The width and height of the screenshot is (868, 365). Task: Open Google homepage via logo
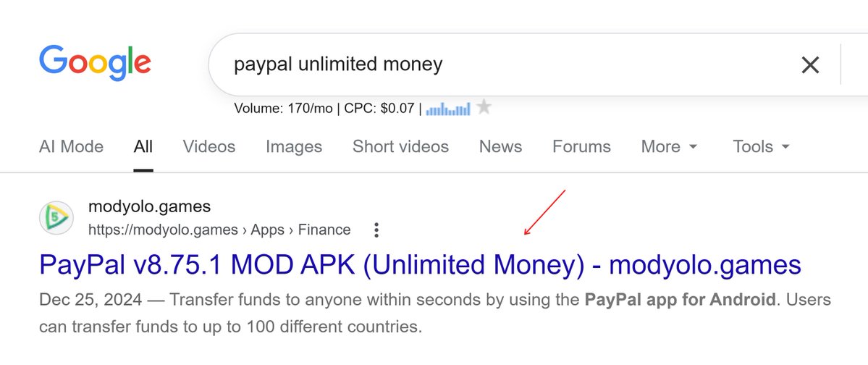pyautogui.click(x=95, y=63)
